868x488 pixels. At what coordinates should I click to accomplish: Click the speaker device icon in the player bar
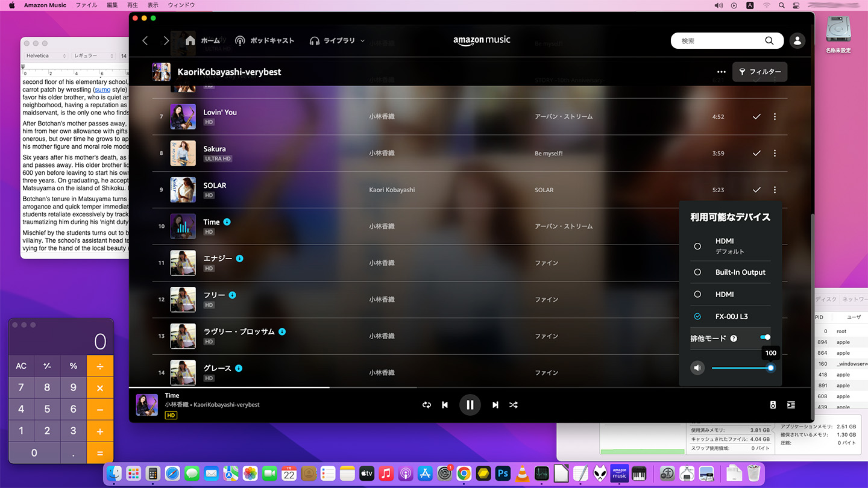(773, 405)
